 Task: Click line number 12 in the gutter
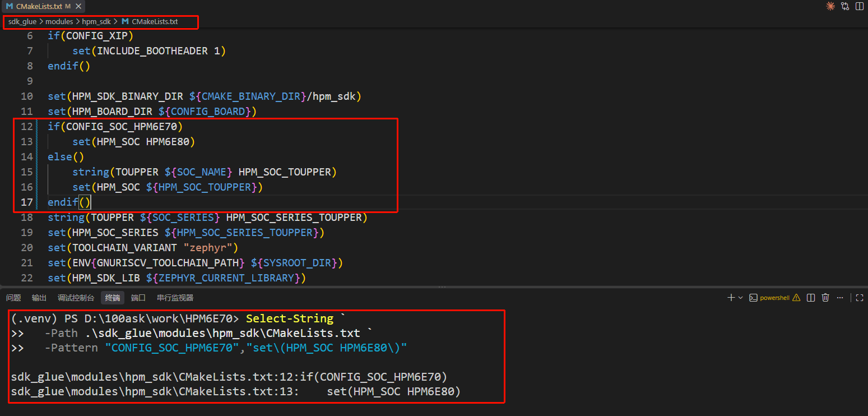pyautogui.click(x=27, y=126)
